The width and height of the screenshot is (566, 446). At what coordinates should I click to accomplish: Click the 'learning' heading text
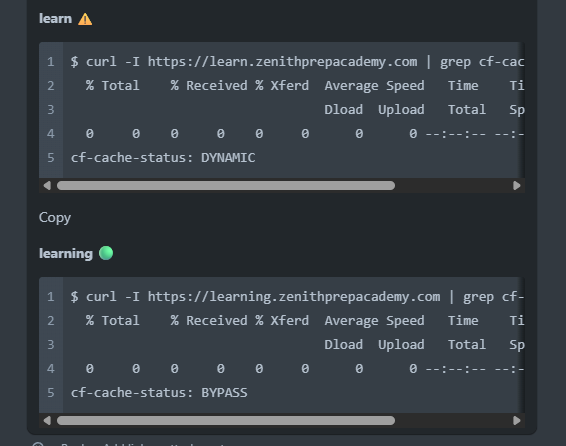[66, 254]
